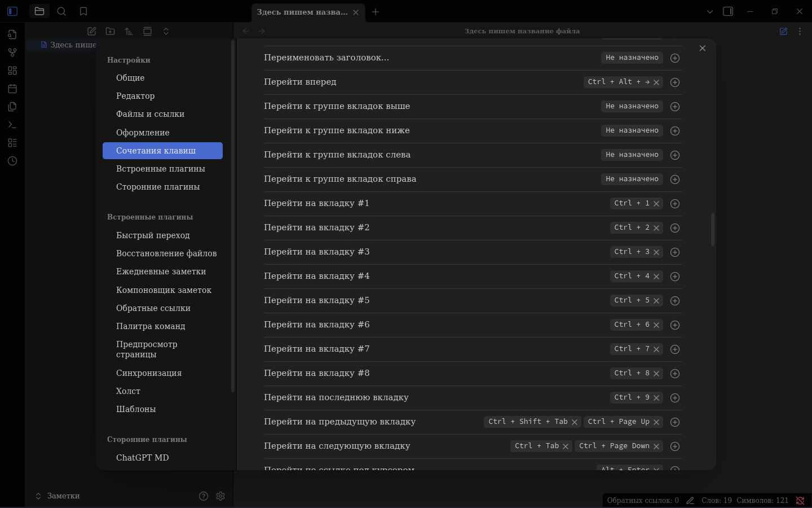Screen dimensions: 812x508
Task: Click the new folder icon in file explorer
Action: (x=111, y=32)
